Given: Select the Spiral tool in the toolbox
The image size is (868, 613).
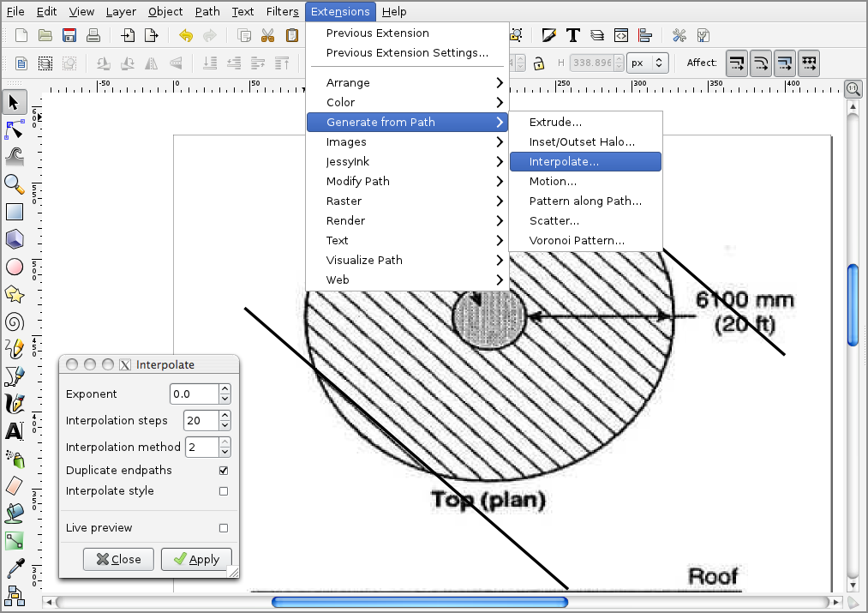Looking at the screenshot, I should 14,322.
